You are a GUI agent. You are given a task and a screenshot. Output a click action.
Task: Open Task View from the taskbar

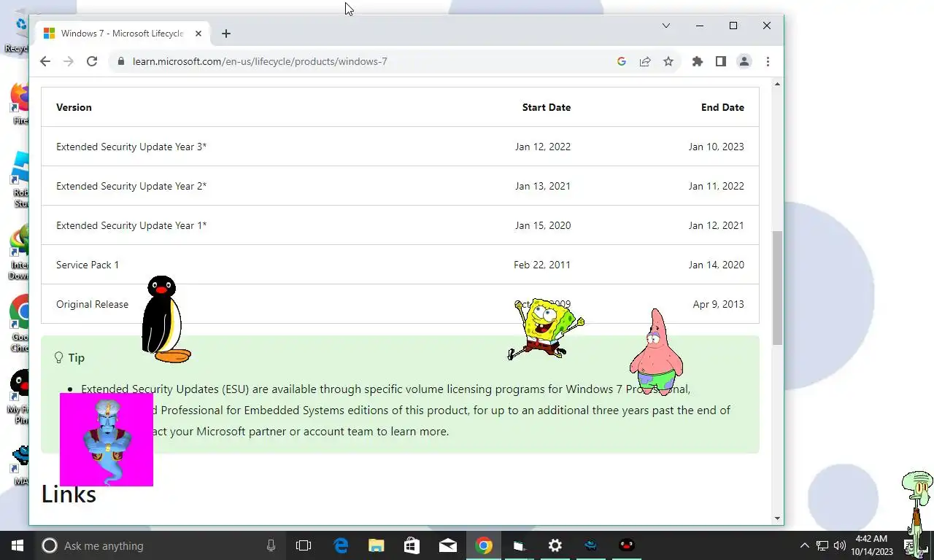pos(304,545)
